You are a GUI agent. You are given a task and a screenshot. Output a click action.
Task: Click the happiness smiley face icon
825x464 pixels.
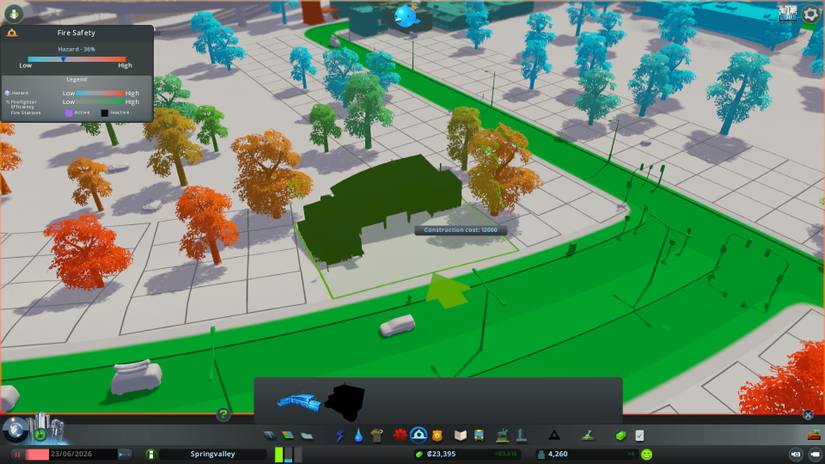pos(647,454)
